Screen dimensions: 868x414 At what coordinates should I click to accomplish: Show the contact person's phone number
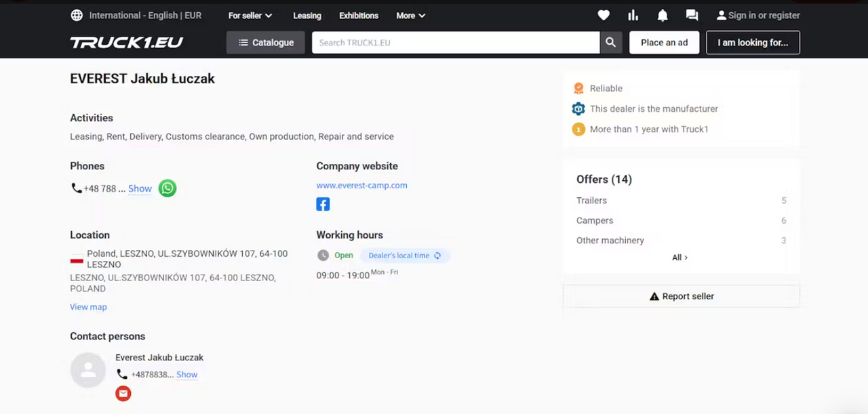186,374
